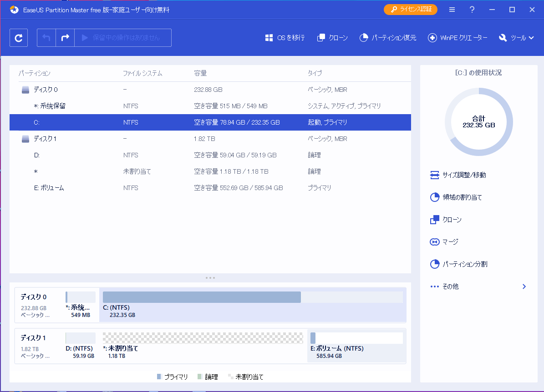Click the [C:] の使用状況 heading
The width and height of the screenshot is (544, 392).
[x=478, y=73]
